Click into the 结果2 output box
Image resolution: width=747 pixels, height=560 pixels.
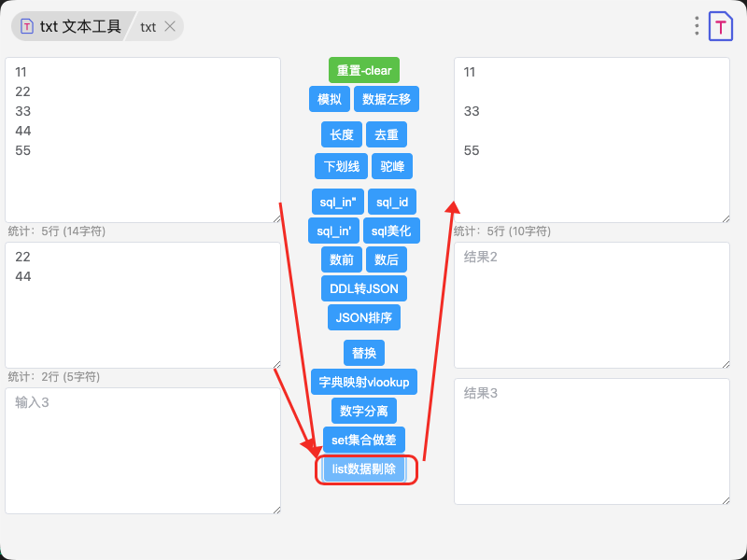(591, 304)
